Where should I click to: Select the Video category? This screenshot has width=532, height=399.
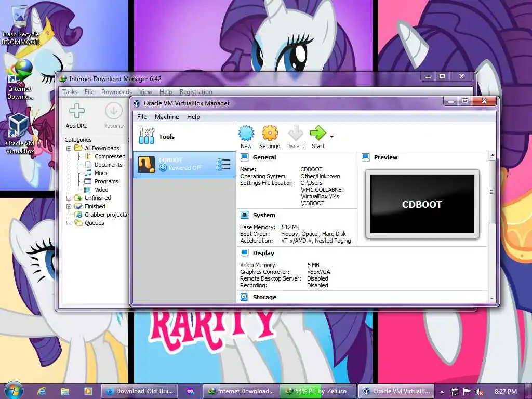97,190
